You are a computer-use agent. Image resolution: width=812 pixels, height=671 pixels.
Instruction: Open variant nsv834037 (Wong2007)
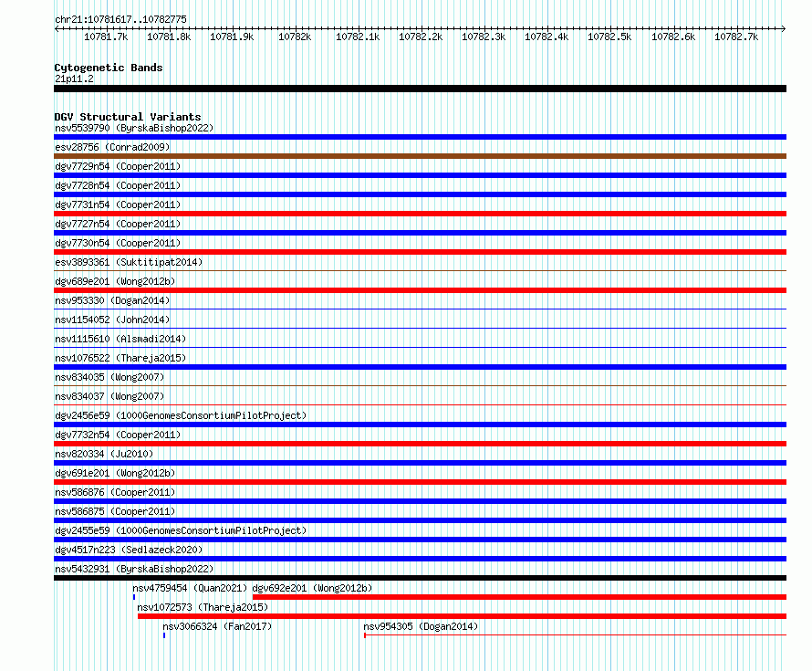(x=109, y=396)
